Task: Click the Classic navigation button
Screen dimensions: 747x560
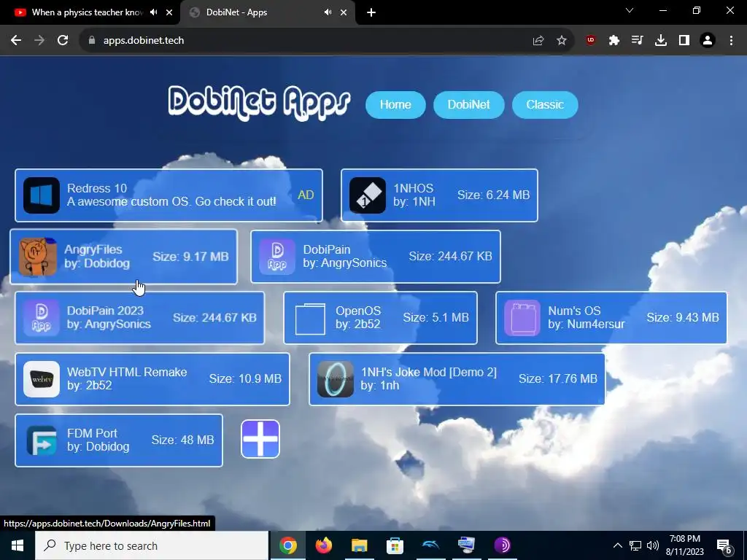Action: 545,105
